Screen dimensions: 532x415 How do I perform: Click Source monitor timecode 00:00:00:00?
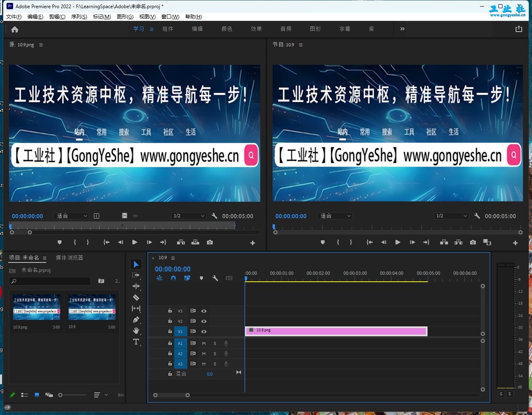(x=27, y=216)
